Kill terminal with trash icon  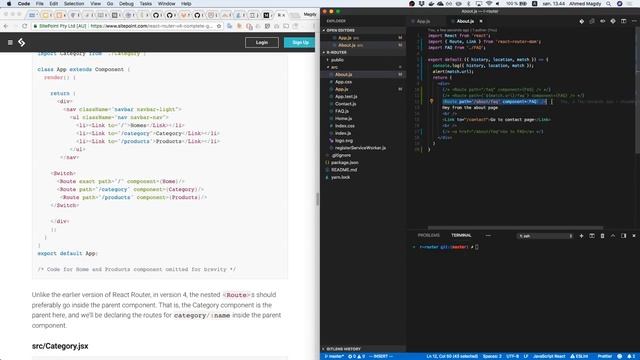tap(602, 236)
